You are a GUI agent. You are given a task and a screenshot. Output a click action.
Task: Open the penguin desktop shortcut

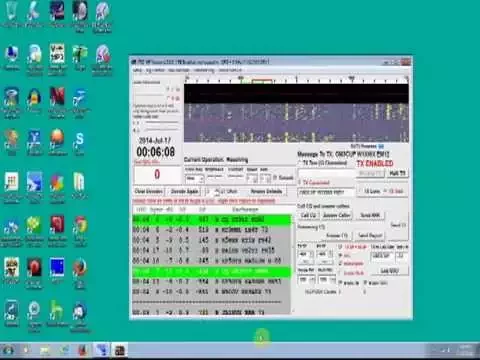pyautogui.click(x=34, y=98)
